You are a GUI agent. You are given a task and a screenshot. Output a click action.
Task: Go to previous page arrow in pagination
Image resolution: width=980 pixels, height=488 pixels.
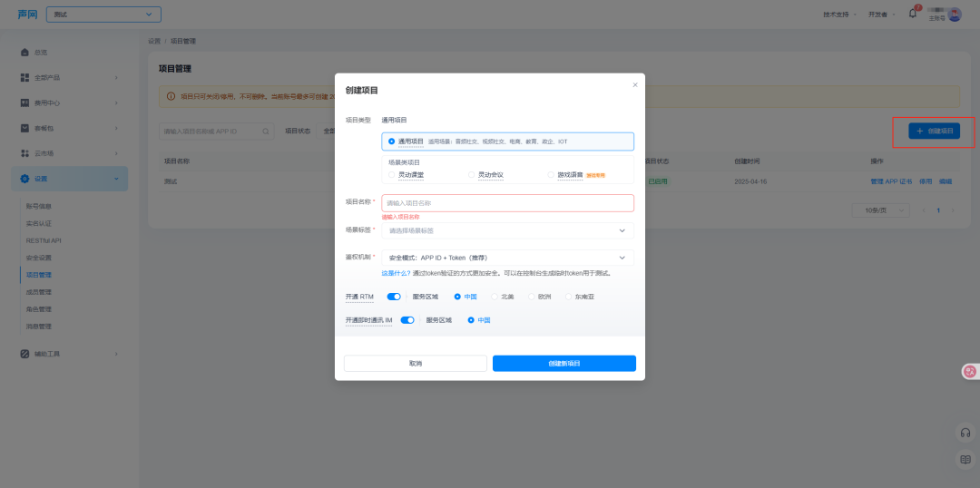pyautogui.click(x=924, y=210)
